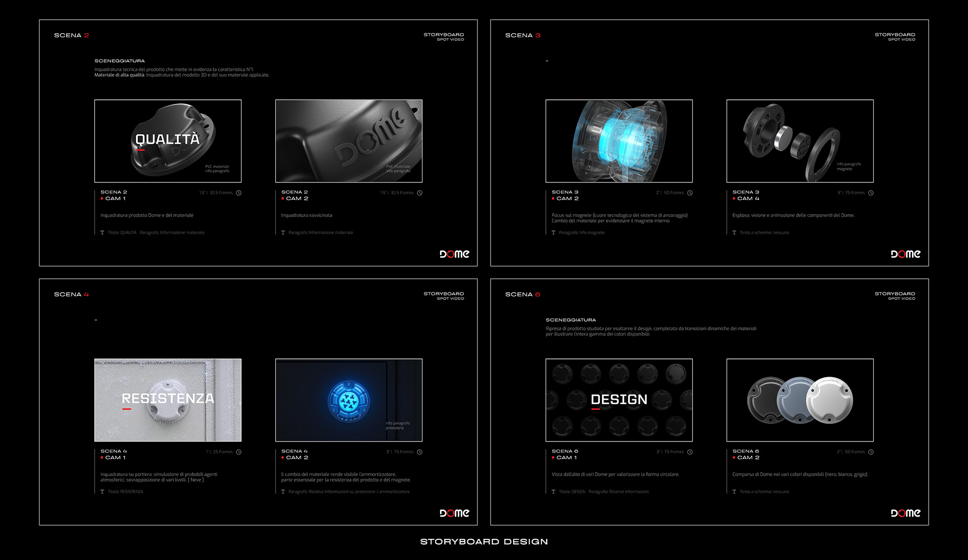This screenshot has width=968, height=560.
Task: Click the 'Comparsa di Dome nei vari colori' description
Action: pos(800,474)
